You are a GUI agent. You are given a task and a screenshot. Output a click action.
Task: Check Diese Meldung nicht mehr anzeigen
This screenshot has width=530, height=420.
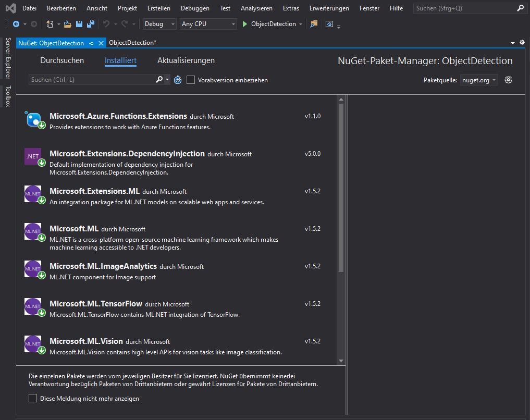click(32, 398)
